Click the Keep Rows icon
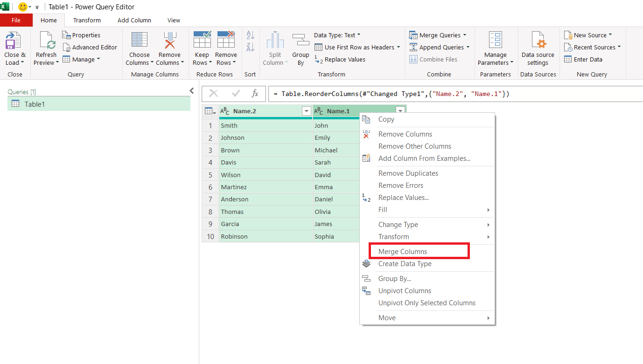Screen dimensions: 643x364 click(x=202, y=40)
